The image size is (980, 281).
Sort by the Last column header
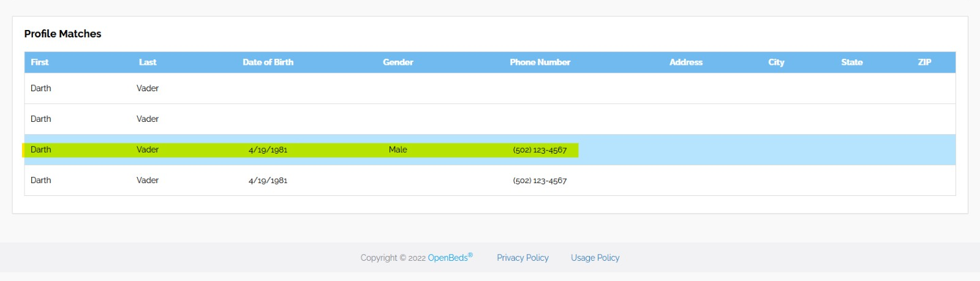point(148,62)
